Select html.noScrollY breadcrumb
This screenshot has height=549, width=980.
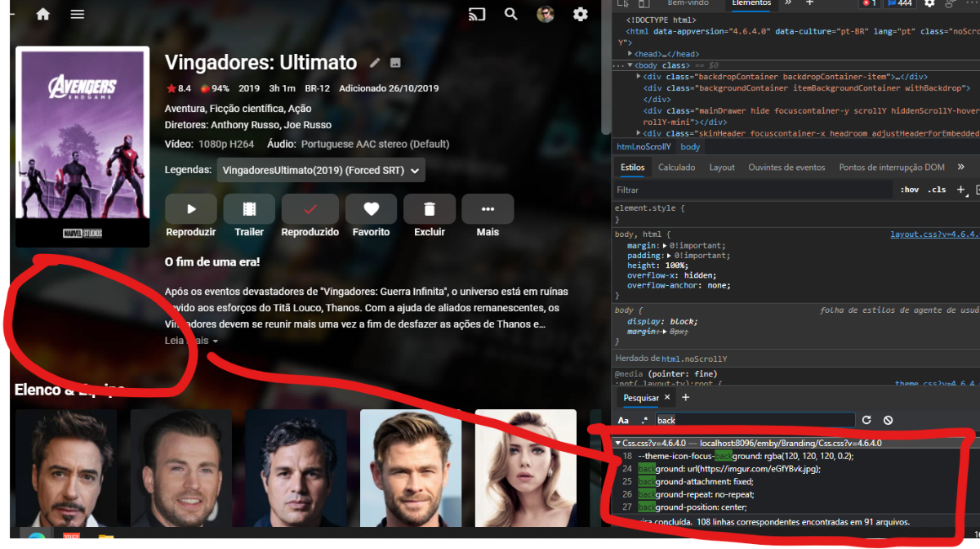click(x=644, y=147)
